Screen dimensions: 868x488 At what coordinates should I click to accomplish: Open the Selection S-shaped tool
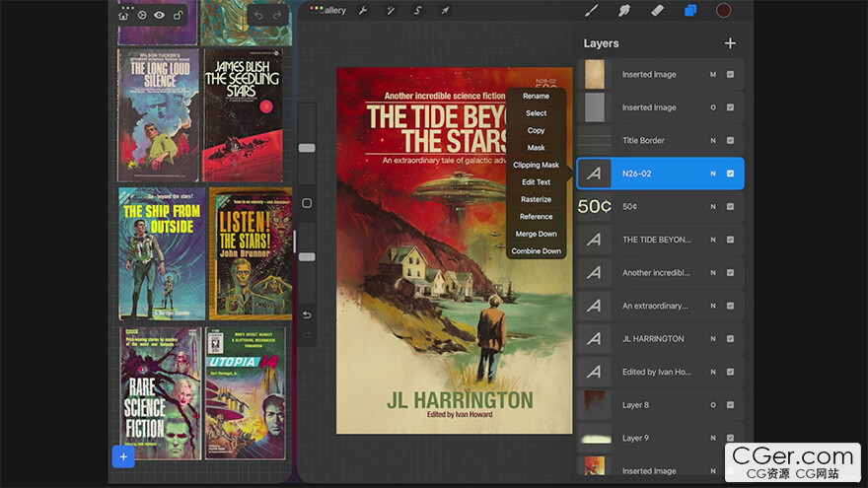pyautogui.click(x=417, y=11)
